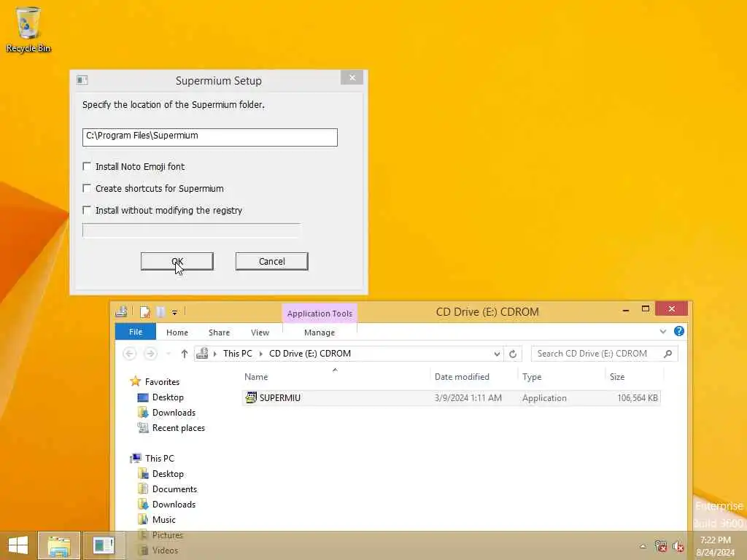
Task: Click the Back navigation arrow in Explorer
Action: click(x=129, y=354)
